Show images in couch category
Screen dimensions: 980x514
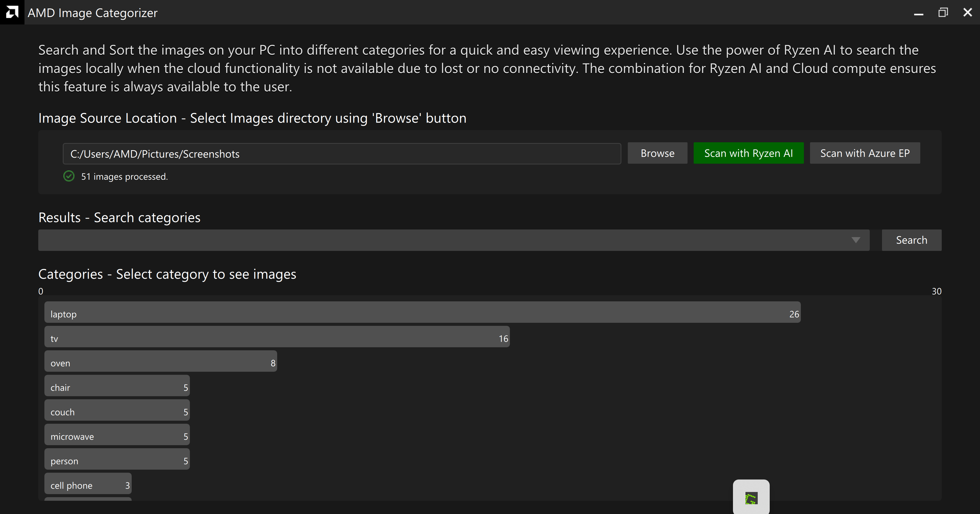click(x=117, y=410)
